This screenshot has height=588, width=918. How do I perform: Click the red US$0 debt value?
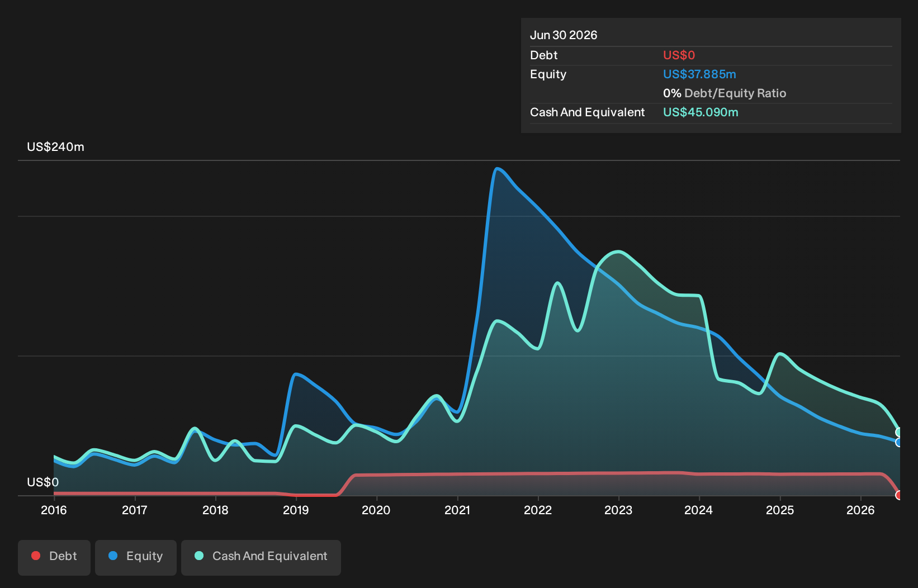(679, 55)
